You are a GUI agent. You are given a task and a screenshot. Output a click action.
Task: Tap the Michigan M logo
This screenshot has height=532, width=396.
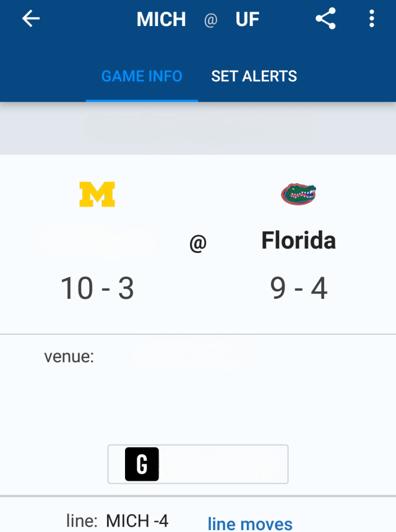click(97, 194)
